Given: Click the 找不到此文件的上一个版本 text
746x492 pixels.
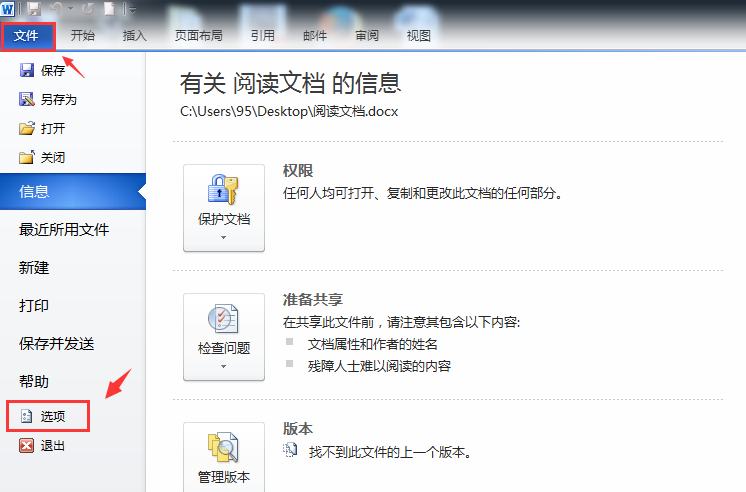Looking at the screenshot, I should click(390, 452).
